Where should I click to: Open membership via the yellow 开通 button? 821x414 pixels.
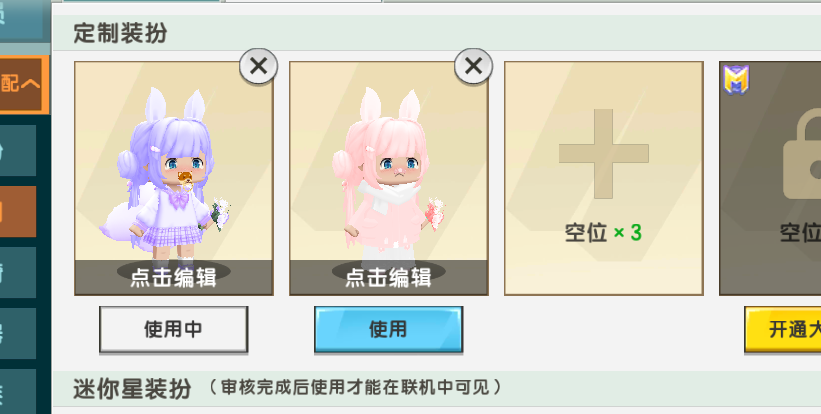coord(783,329)
